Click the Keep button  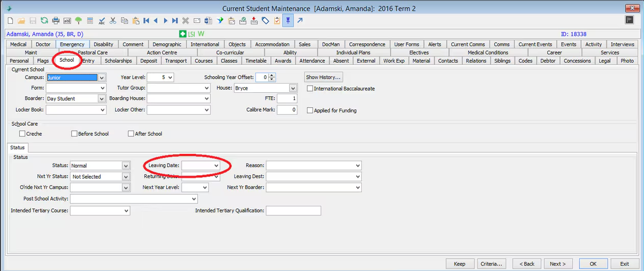pyautogui.click(x=459, y=264)
